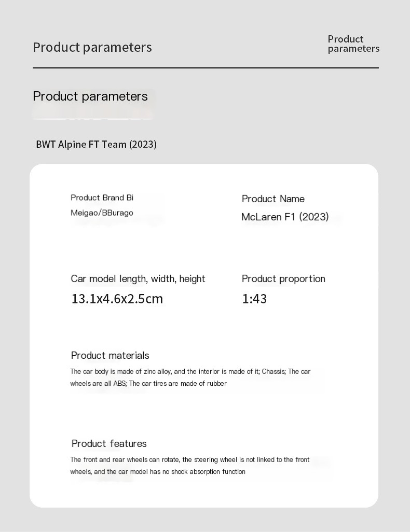Select the 'BWT Alpine FT Team (2023)' title
Screen dimensions: 410x532
[x=96, y=145]
